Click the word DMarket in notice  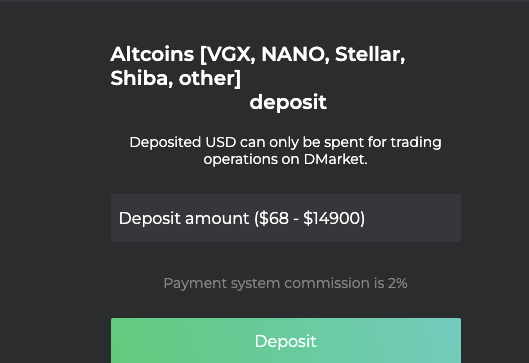(335, 159)
